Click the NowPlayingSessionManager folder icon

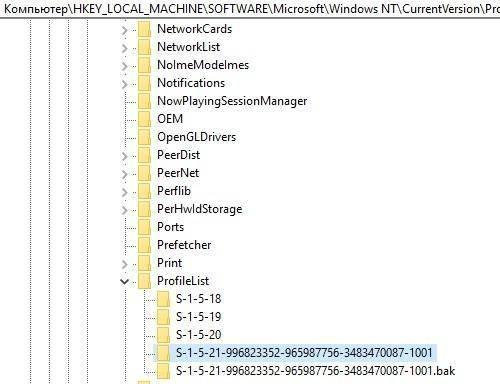coord(144,101)
